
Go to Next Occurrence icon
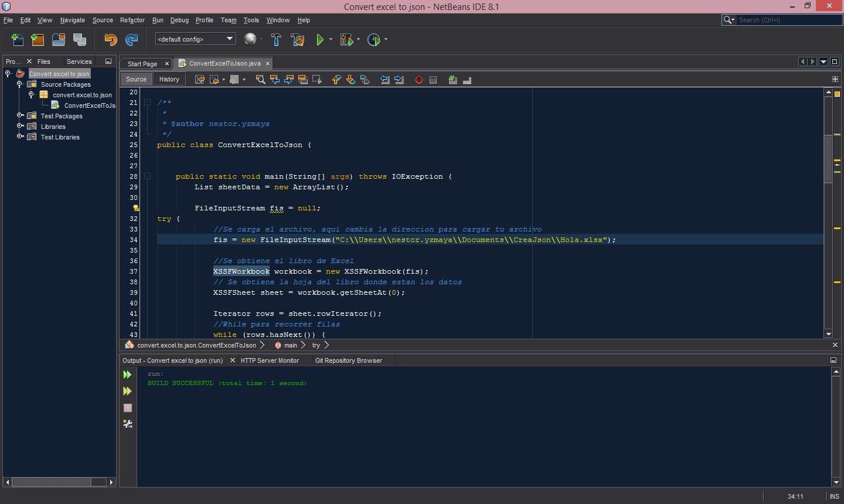click(289, 80)
